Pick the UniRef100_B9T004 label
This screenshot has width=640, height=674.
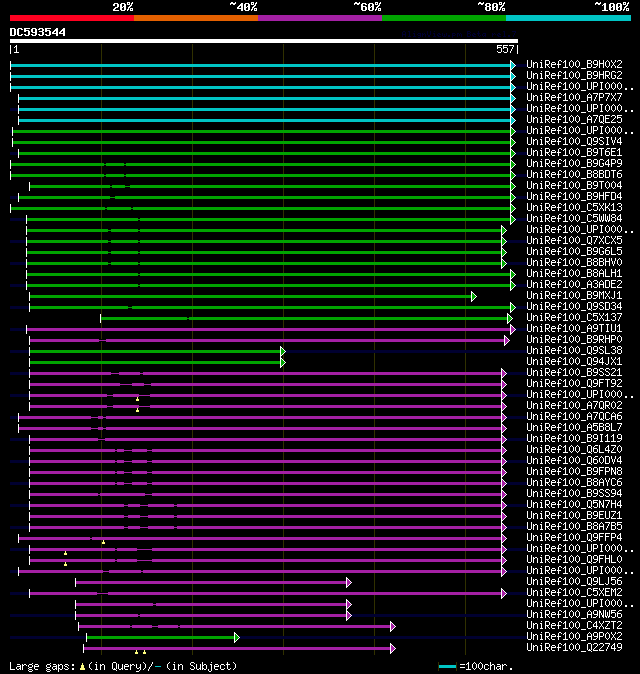tap(574, 186)
